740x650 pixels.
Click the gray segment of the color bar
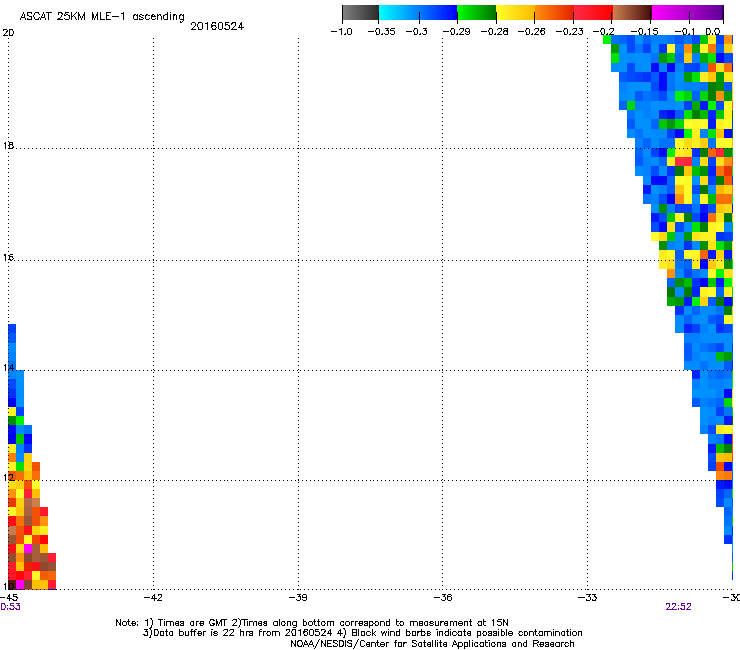click(x=361, y=13)
